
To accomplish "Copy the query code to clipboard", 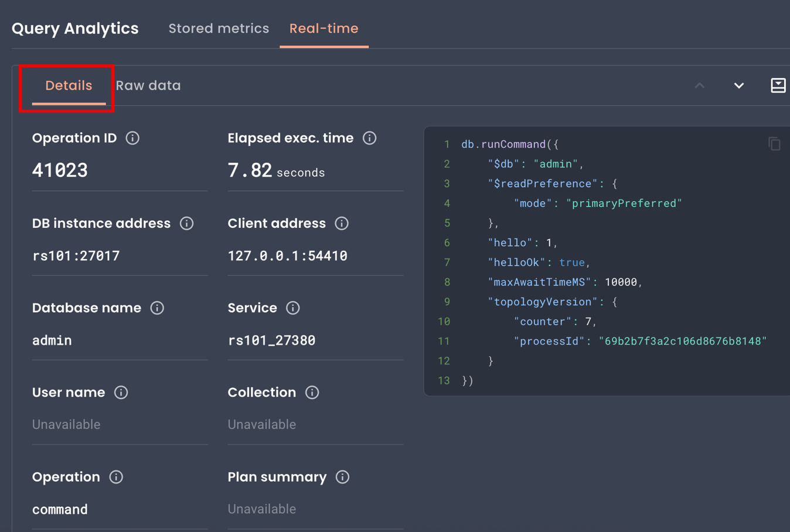I will coord(774,144).
